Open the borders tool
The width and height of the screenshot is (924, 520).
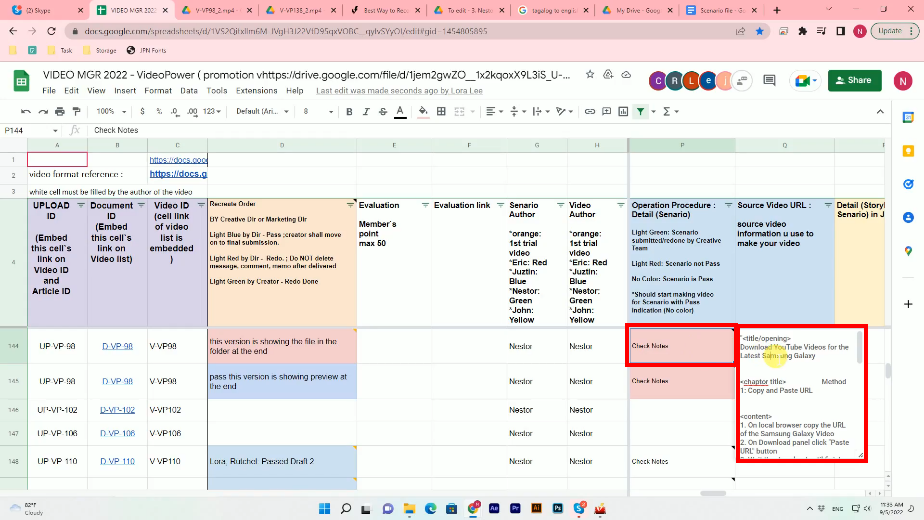tap(442, 111)
